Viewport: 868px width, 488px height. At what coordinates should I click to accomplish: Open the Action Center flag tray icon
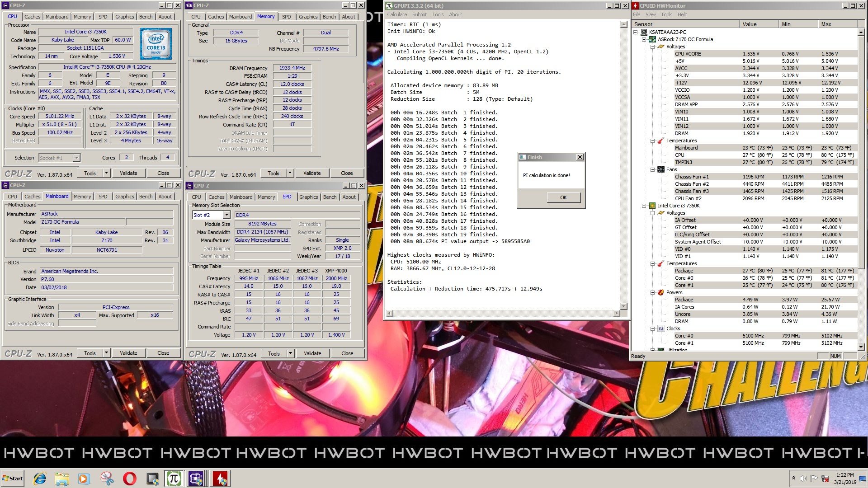coord(814,479)
